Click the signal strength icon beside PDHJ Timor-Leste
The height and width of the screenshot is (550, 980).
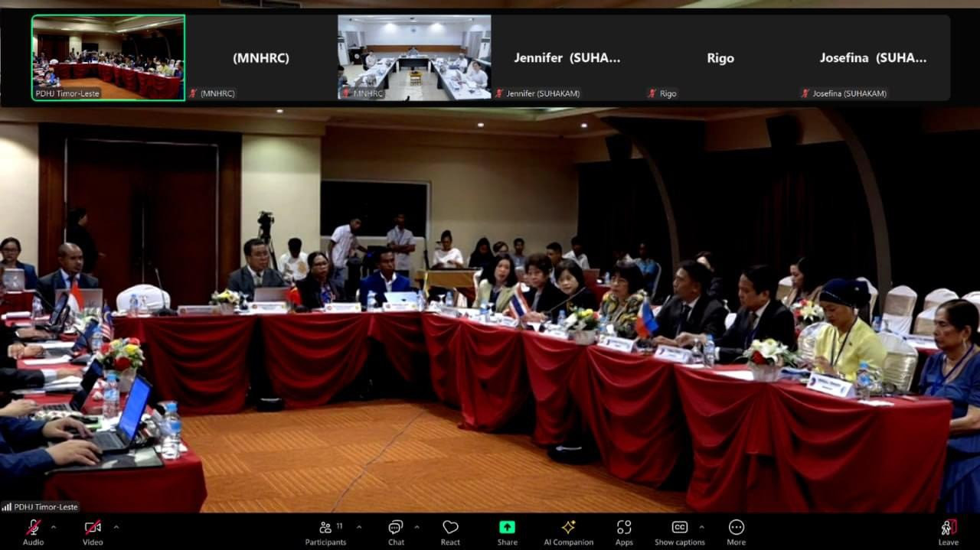point(7,506)
